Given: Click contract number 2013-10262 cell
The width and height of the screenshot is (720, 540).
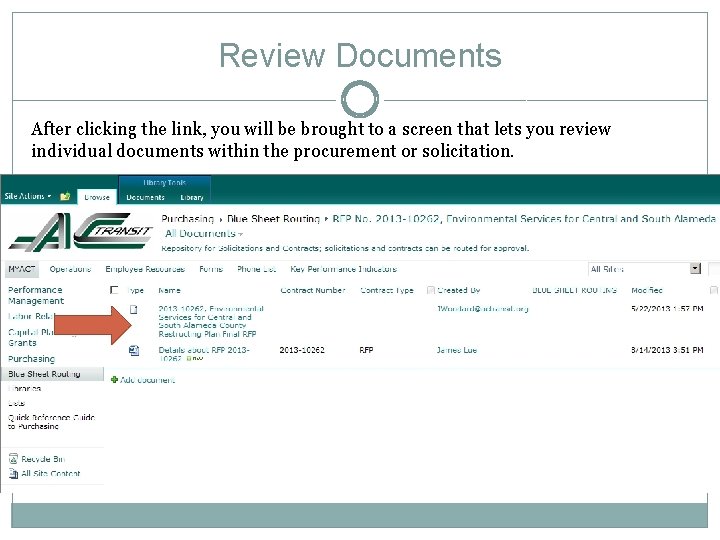Looking at the screenshot, I should 302,350.
